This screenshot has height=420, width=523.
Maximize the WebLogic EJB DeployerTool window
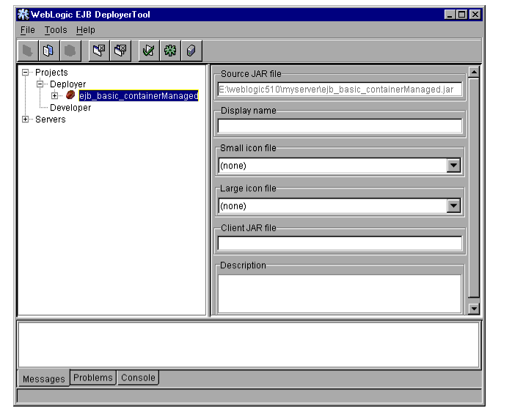pyautogui.click(x=462, y=15)
